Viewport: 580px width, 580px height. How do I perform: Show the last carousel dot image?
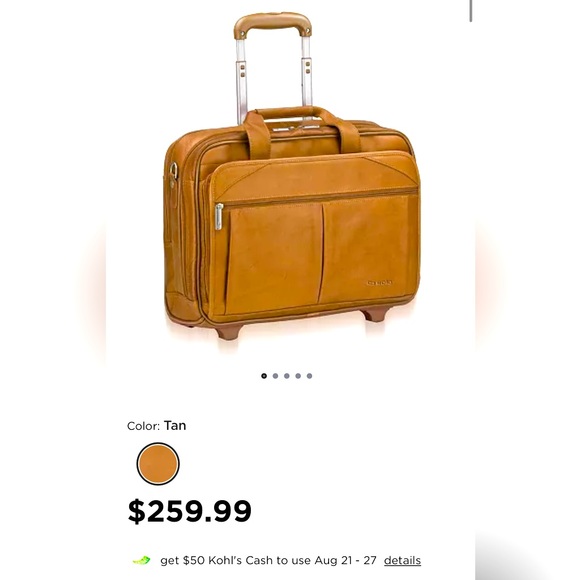(310, 376)
